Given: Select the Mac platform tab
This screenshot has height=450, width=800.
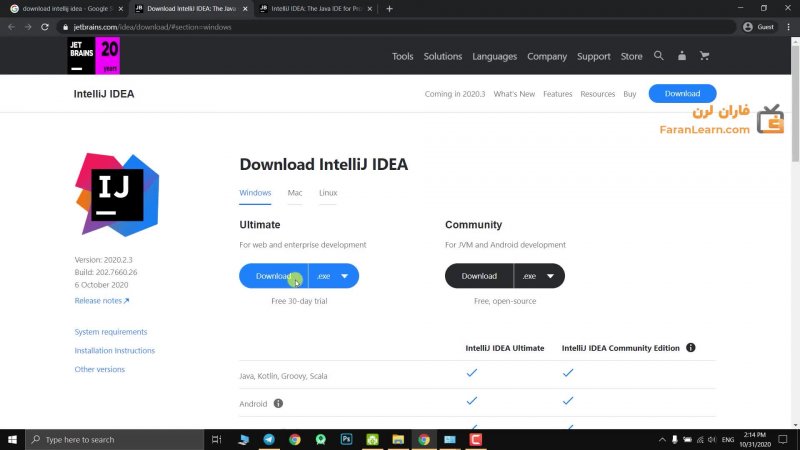Looking at the screenshot, I should [295, 193].
